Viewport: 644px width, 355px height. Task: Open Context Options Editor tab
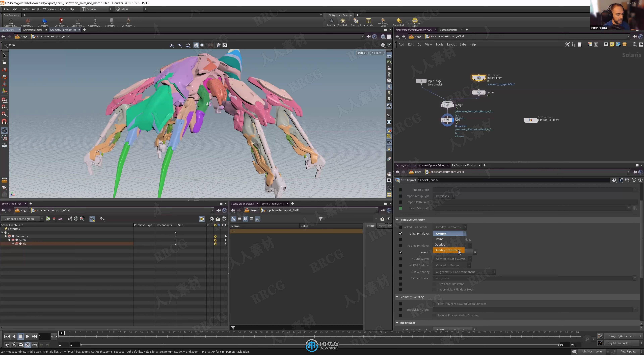(x=432, y=165)
